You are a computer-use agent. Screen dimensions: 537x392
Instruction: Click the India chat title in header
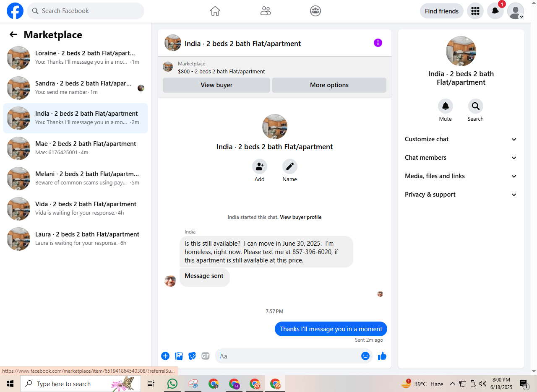243,44
